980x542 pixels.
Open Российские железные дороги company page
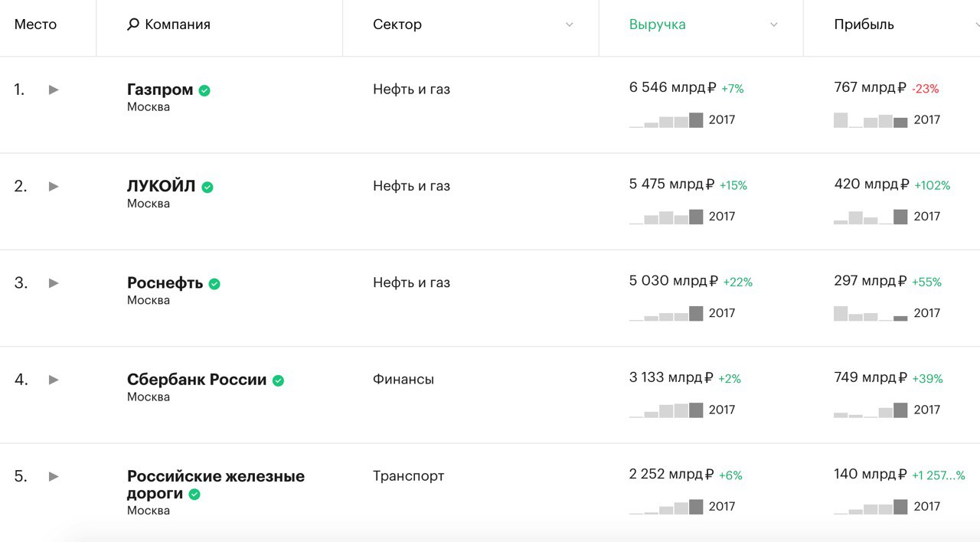click(x=216, y=485)
